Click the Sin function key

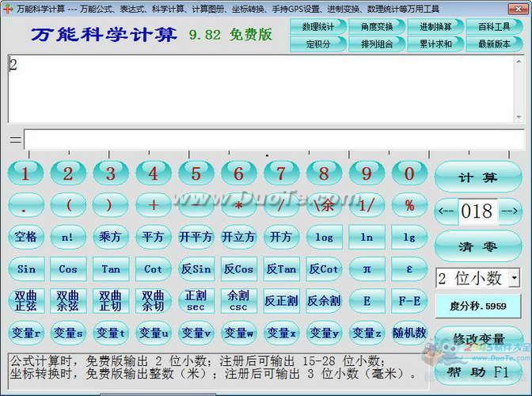coord(26,268)
